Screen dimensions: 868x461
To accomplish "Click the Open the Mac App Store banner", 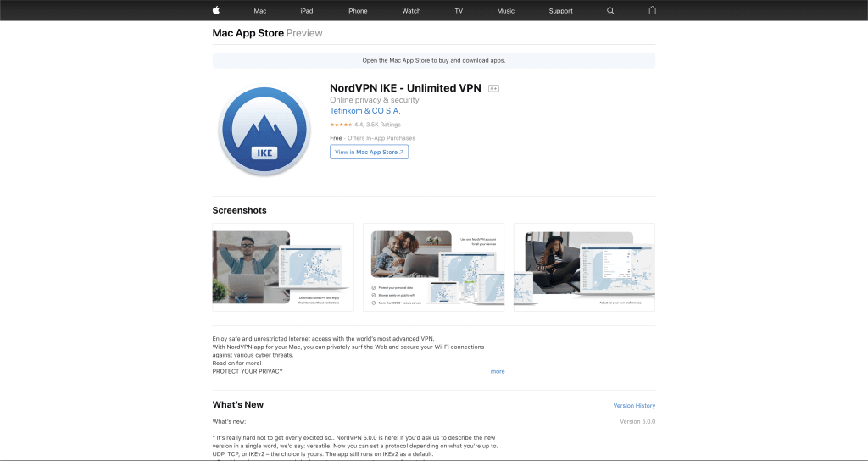I will pyautogui.click(x=433, y=60).
